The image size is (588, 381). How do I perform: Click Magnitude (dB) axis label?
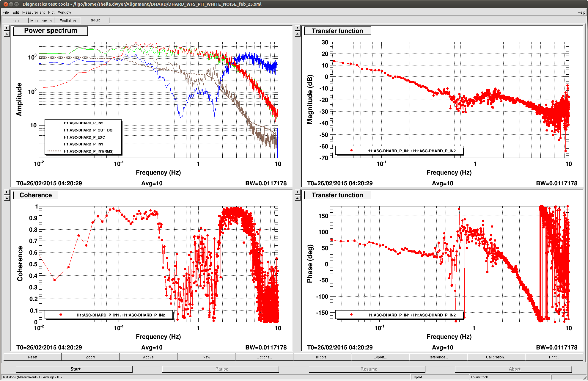(x=310, y=99)
